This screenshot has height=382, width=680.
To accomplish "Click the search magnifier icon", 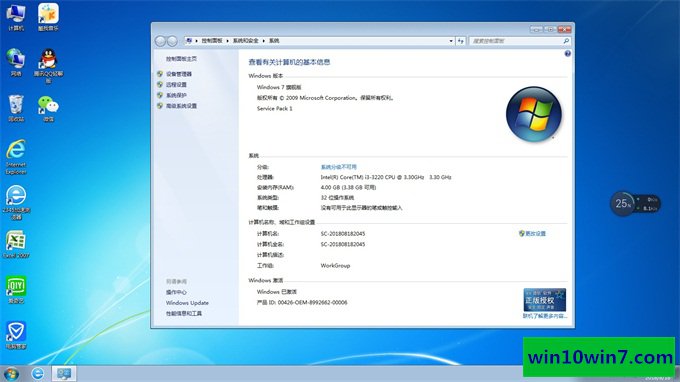I will click(x=566, y=41).
